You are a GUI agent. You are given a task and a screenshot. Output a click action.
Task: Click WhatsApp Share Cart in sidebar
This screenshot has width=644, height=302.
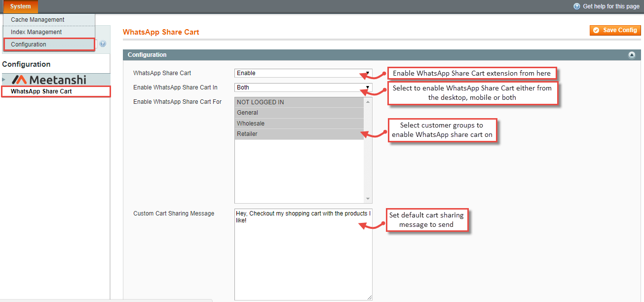[x=41, y=91]
